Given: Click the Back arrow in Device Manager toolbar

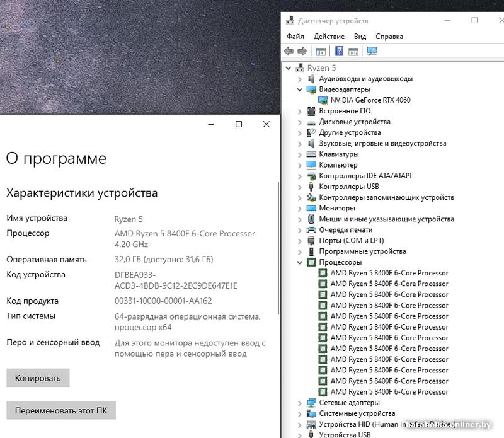Looking at the screenshot, I should pos(289,51).
